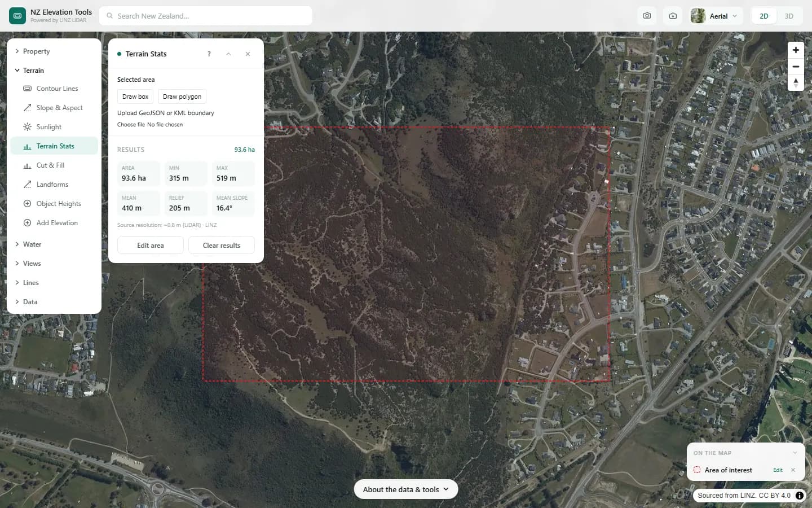Open the Cut & Fill tool
The image size is (812, 508).
tap(54, 165)
